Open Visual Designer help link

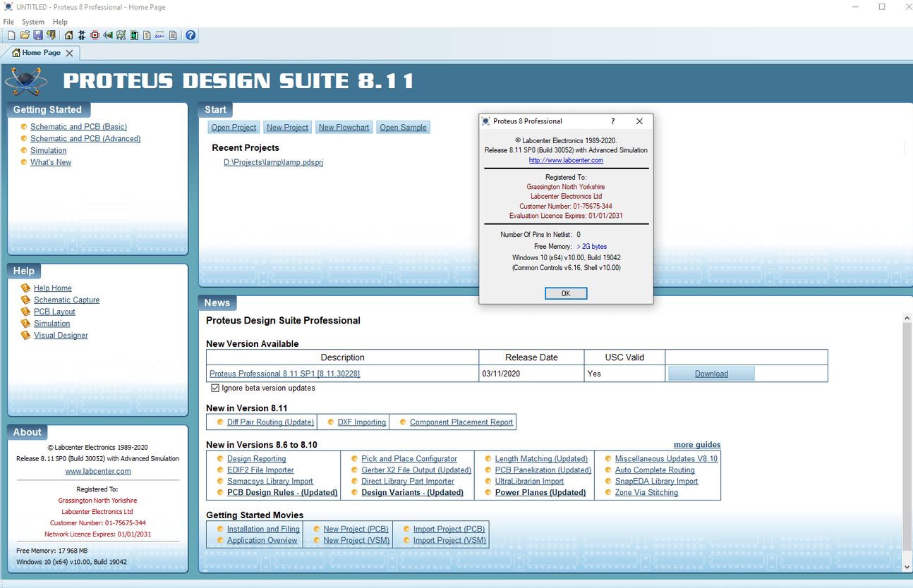pyautogui.click(x=61, y=336)
